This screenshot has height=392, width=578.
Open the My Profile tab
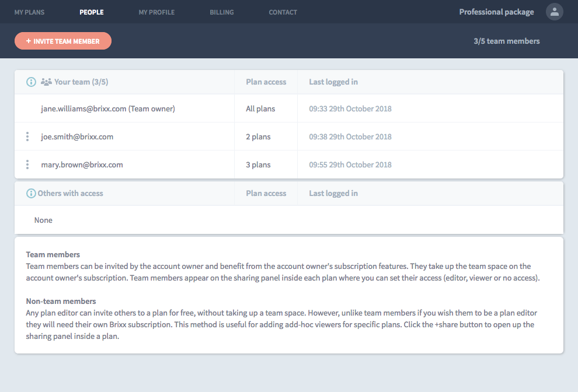(x=156, y=12)
